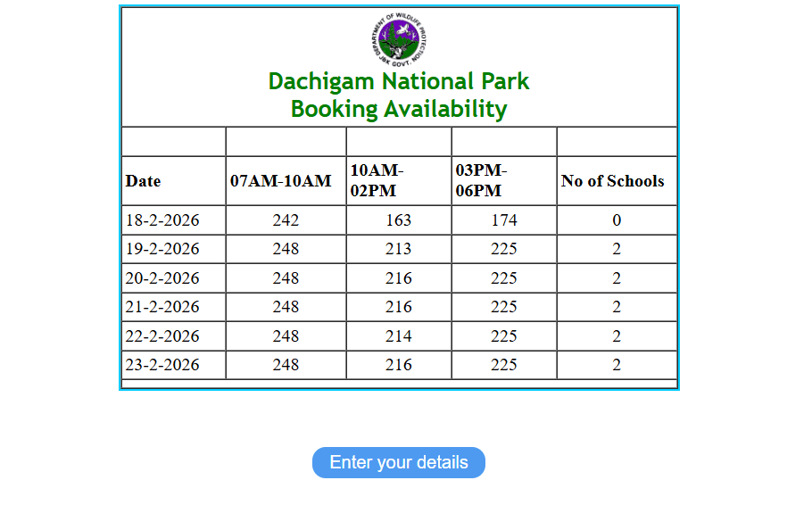Click the 0 schools count cell
Image resolution: width=812 pixels, height=505 pixels.
(x=617, y=220)
